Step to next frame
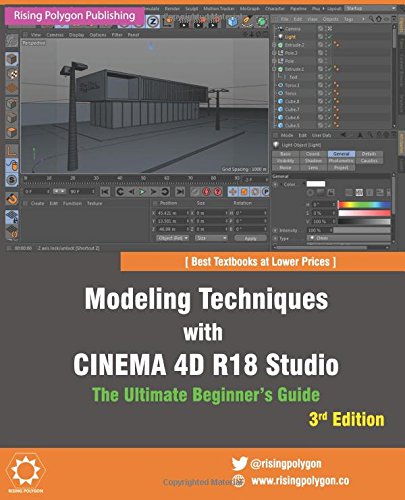This screenshot has height=500, width=405. [153, 192]
